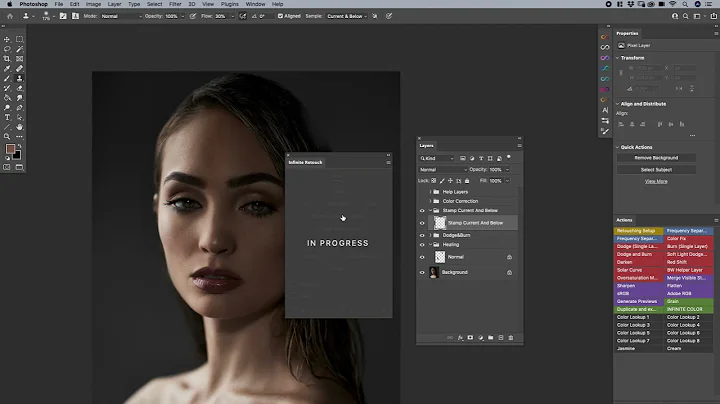Select the Eraser tool
This screenshot has height=404, width=720.
pos(19,88)
